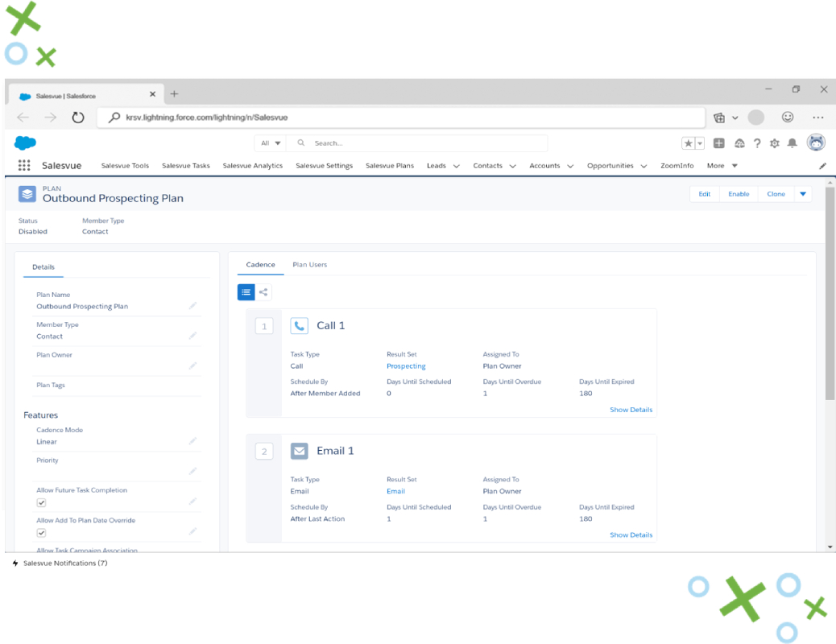Go back with browser back arrow
The height and width of the screenshot is (644, 836).
(x=23, y=118)
